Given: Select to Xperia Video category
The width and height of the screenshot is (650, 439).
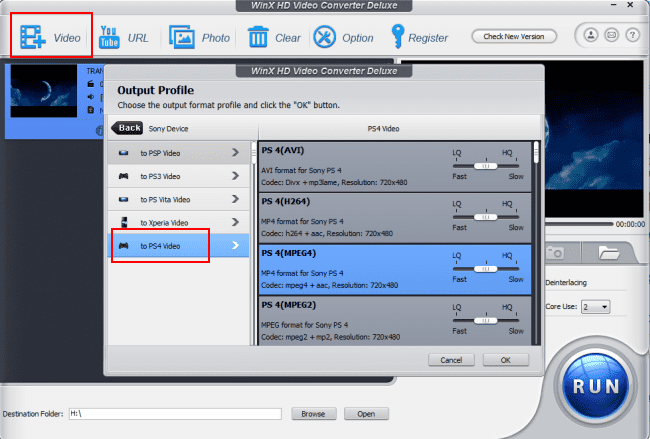Looking at the screenshot, I should click(179, 223).
